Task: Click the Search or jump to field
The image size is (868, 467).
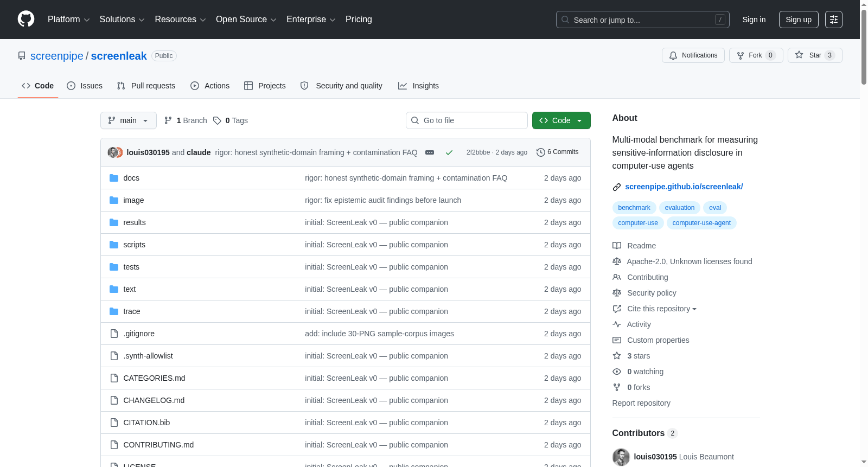Action: (643, 20)
